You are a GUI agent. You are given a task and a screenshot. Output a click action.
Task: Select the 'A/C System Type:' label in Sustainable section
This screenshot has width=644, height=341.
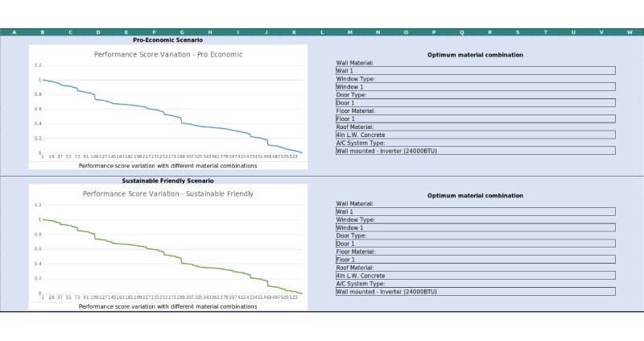pyautogui.click(x=361, y=284)
